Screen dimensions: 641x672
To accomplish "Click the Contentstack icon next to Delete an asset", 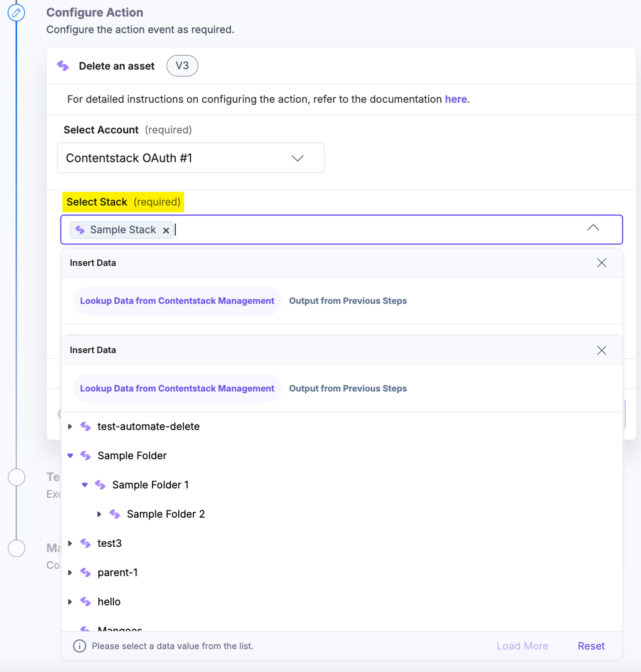I will click(63, 66).
